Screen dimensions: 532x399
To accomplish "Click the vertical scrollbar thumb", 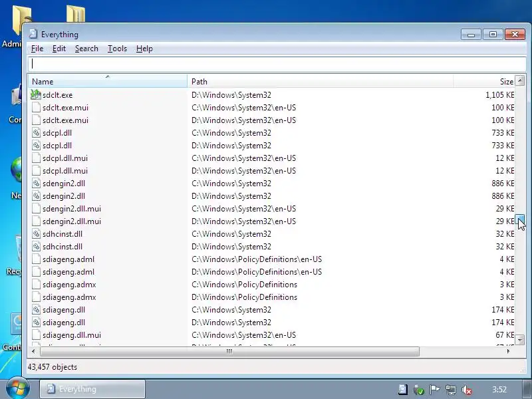I will click(x=520, y=218).
